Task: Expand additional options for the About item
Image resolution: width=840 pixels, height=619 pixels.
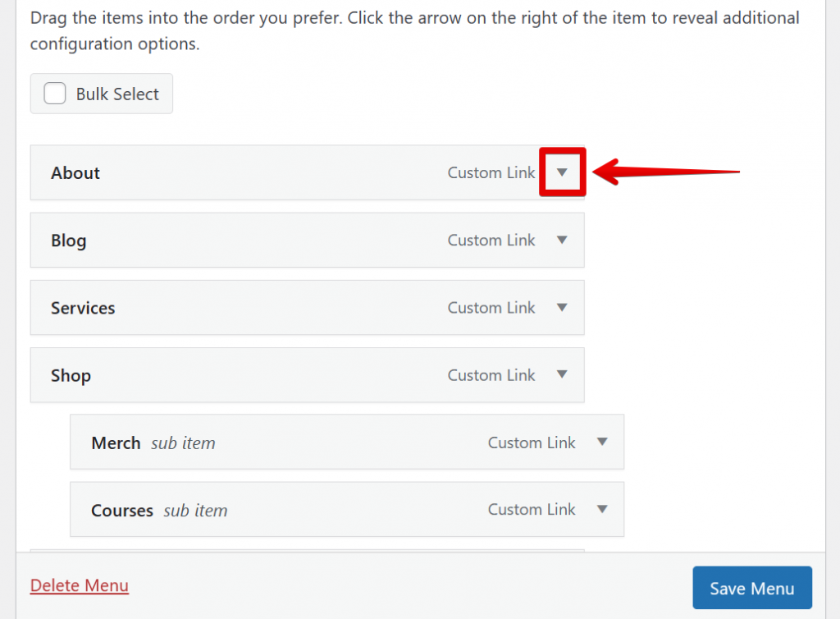Action: point(562,172)
